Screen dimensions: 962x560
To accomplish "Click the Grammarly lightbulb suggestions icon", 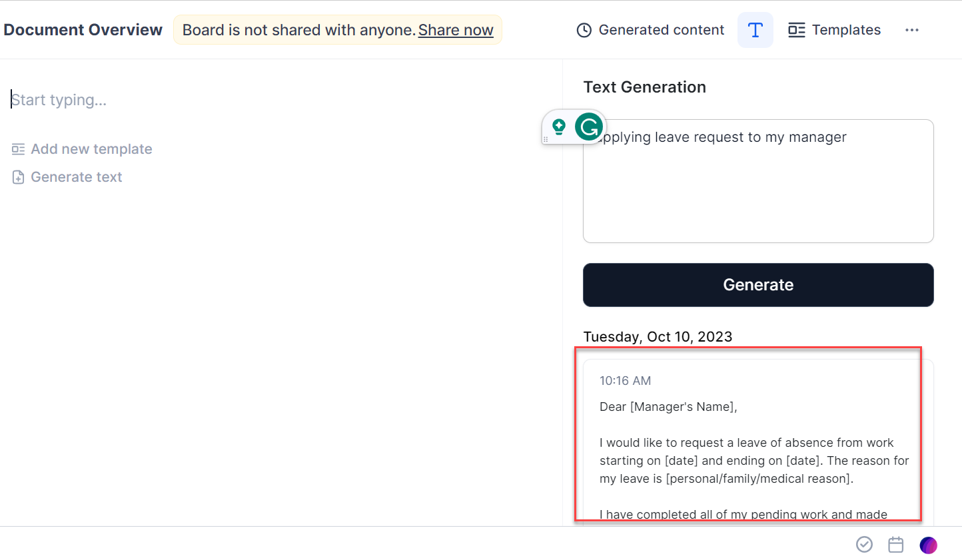I will coord(559,126).
